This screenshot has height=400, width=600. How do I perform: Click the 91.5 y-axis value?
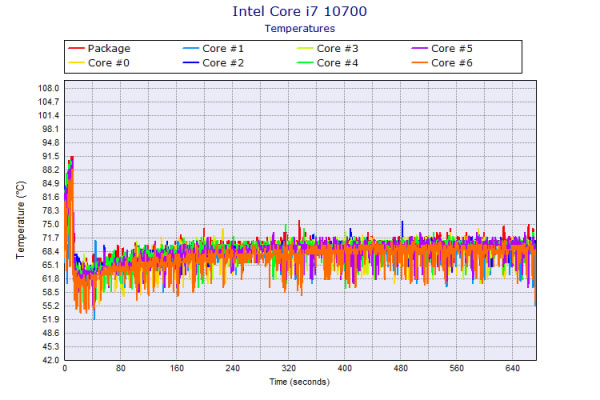[51, 156]
